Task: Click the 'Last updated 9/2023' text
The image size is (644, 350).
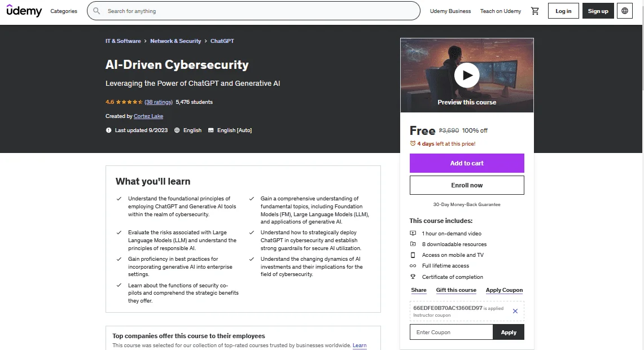Action: coord(141,130)
